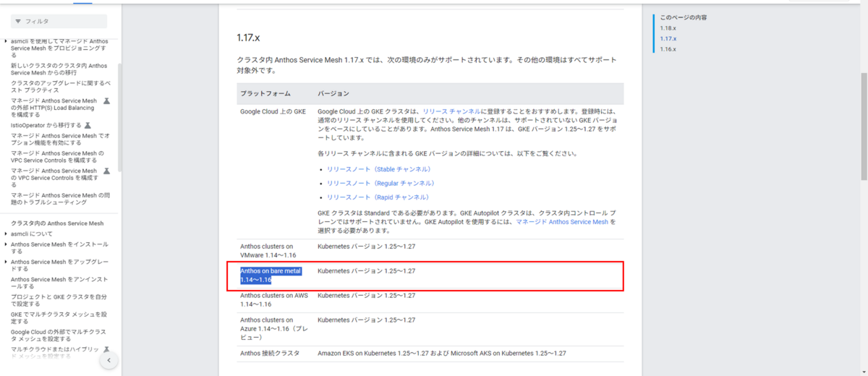This screenshot has height=376, width=868.
Task: Open リリースノート (Stable チャンネル) link
Action: pyautogui.click(x=380, y=169)
